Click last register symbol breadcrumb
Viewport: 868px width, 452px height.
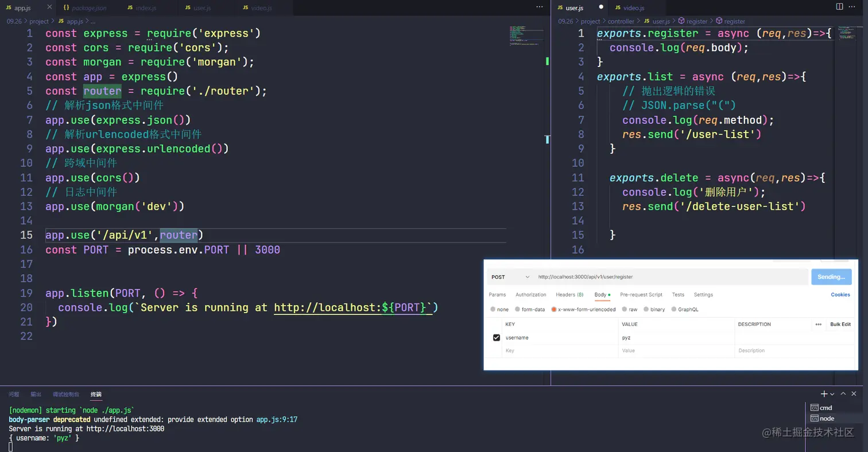click(734, 21)
